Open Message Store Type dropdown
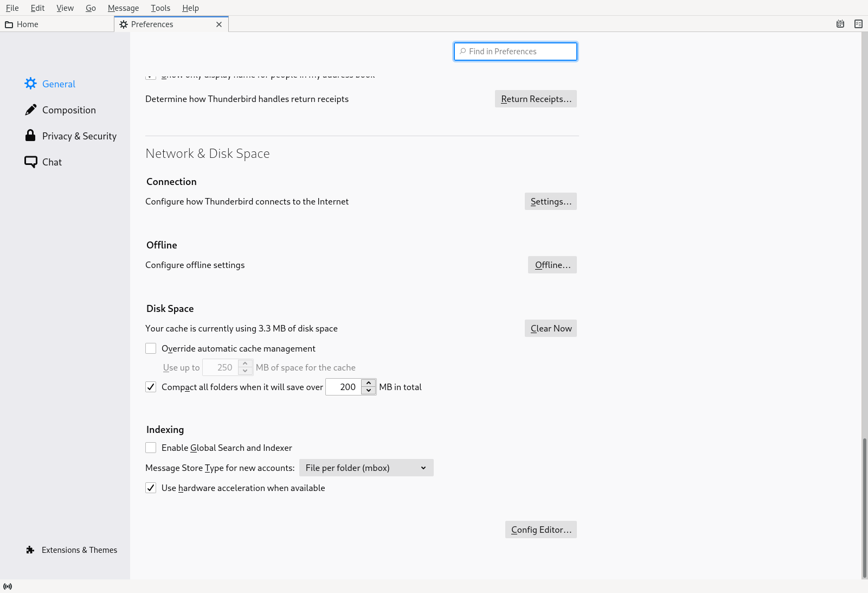Viewport: 868px width, 593px height. click(366, 468)
